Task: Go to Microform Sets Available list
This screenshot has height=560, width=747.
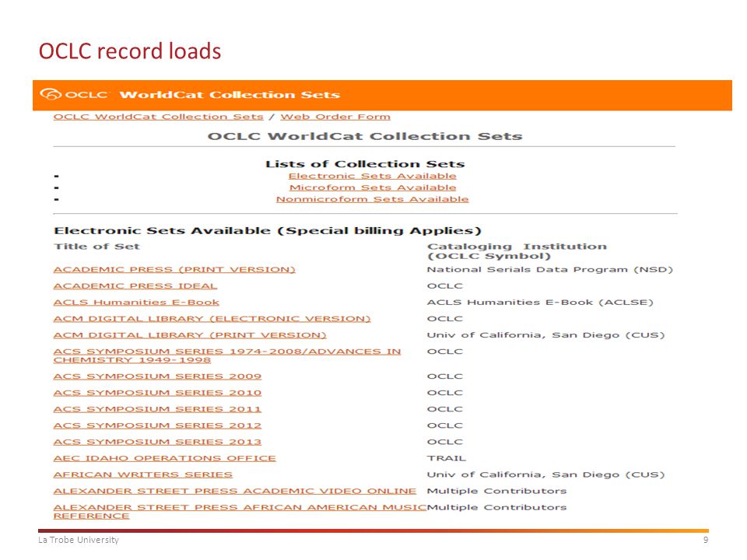Action: (373, 187)
